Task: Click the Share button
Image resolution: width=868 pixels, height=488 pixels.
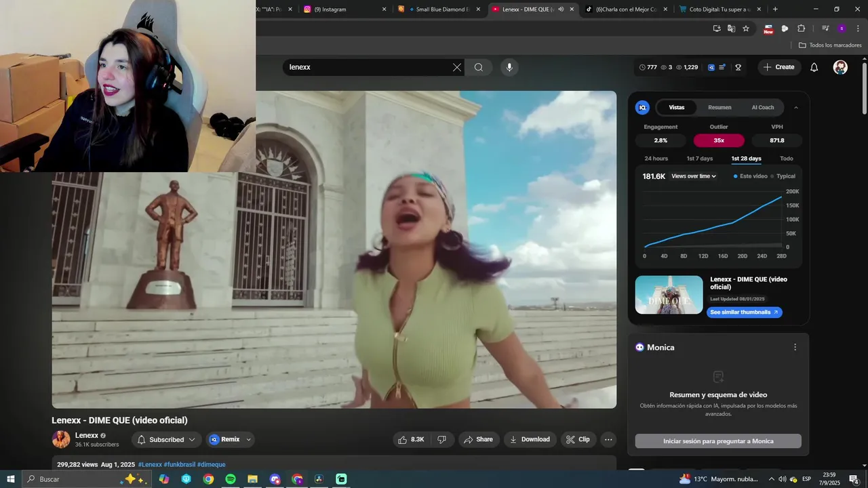Action: [x=479, y=439]
